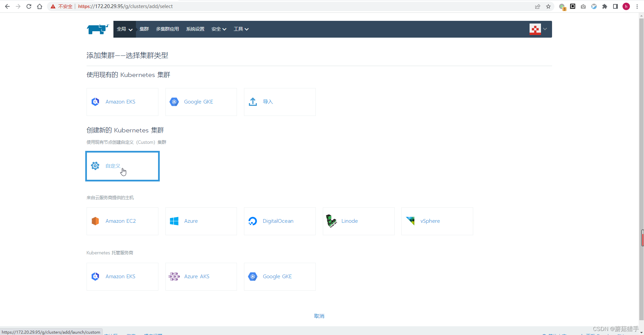Viewport: 644px width, 335px height.
Task: Open 系统设置 in the navigation bar
Action: pos(195,29)
